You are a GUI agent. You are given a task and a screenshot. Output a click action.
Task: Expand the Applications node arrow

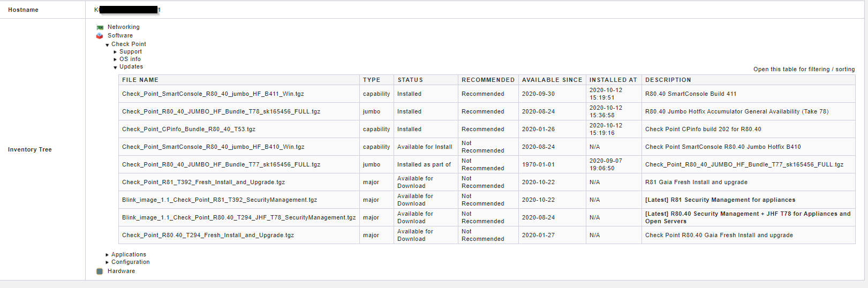(x=107, y=255)
